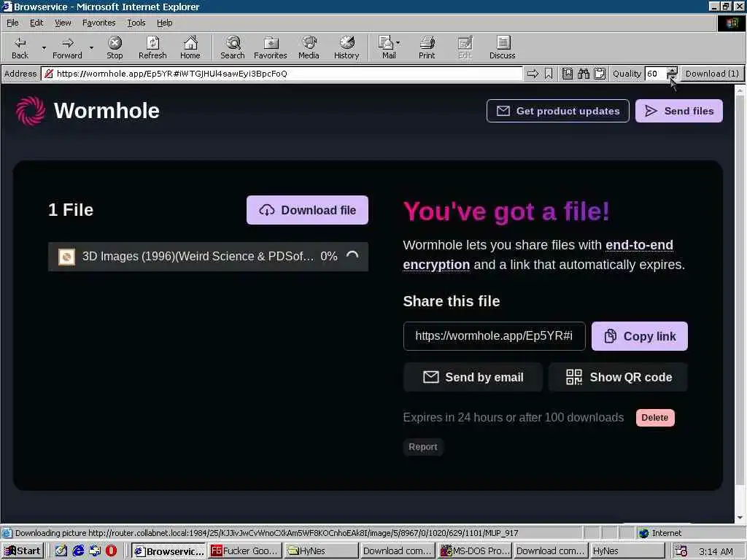Open the Search pane from the toolbar
The width and height of the screenshot is (747, 560).
[233, 47]
